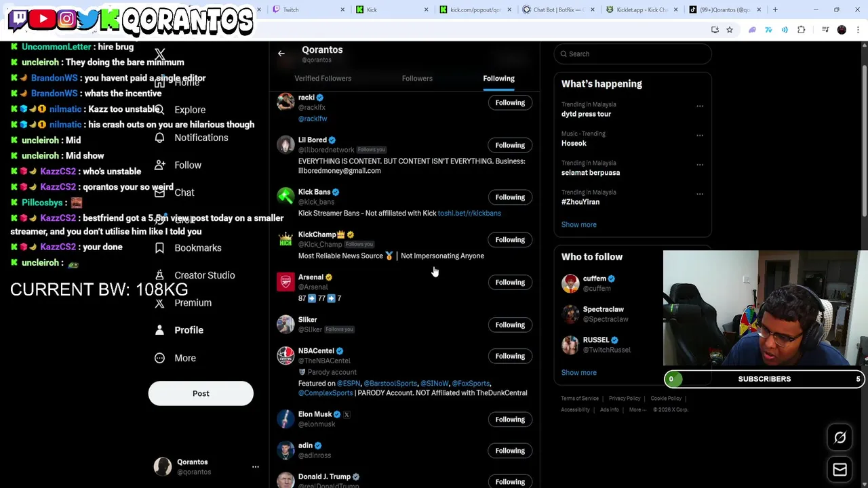This screenshot has height=488, width=868.
Task: Open more options for selamat berpuasa trend
Action: tap(700, 165)
